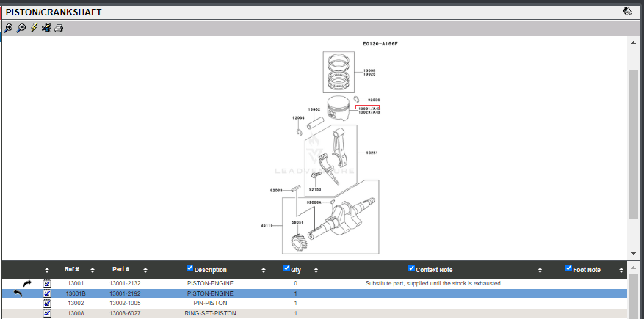Image resolution: width=644 pixels, height=319 pixels.
Task: Click the zoom out magnifier icon
Action: click(21, 29)
